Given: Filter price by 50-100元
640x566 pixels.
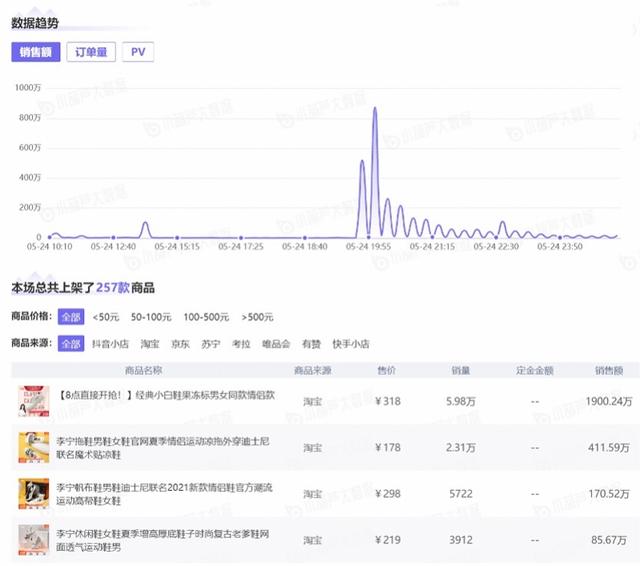Looking at the screenshot, I should tap(151, 317).
